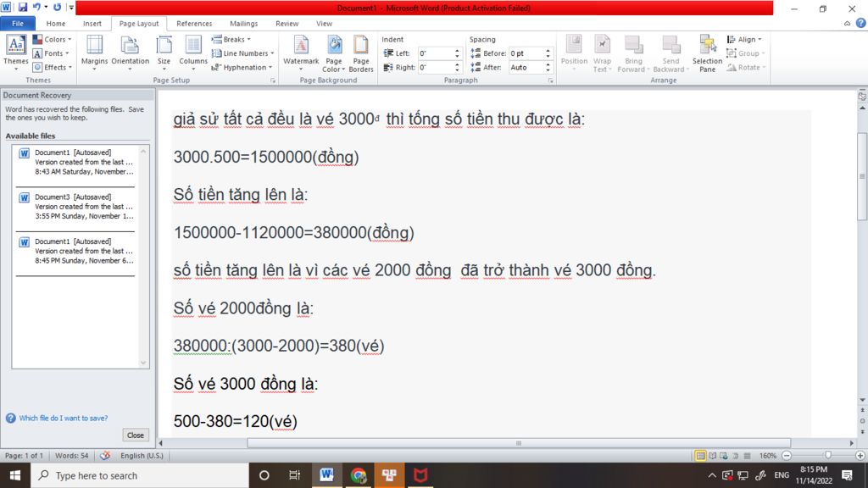Open Align dropdown in Arrange group
The height and width of the screenshot is (488, 868).
pos(744,39)
